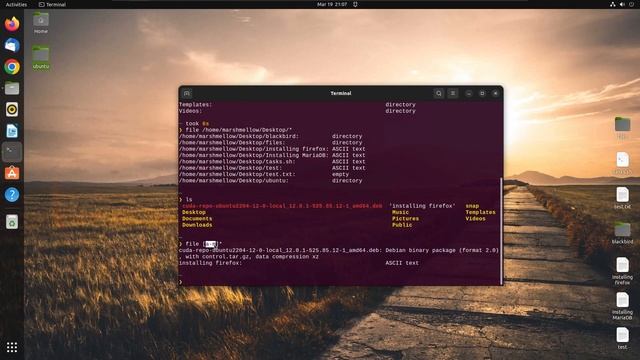Viewport: 640px width, 360px height.
Task: Select the tasks.sh desktop file
Action: [622, 163]
